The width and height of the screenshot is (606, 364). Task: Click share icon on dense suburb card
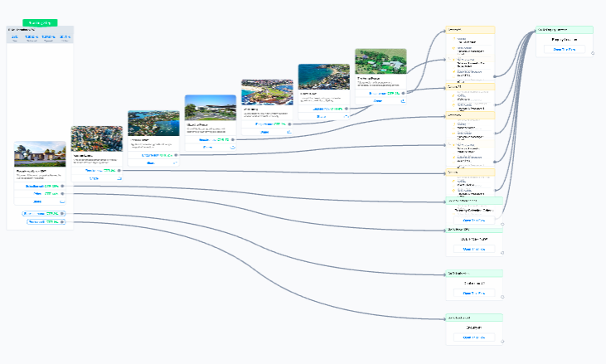tap(119, 178)
